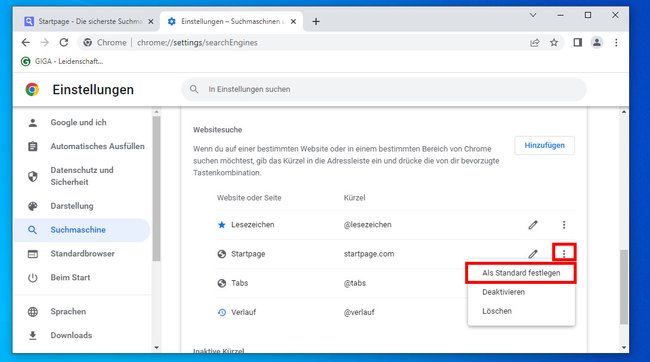The width and height of the screenshot is (650, 362).
Task: Choose Deaktivieren from the context menu
Action: [x=521, y=292]
